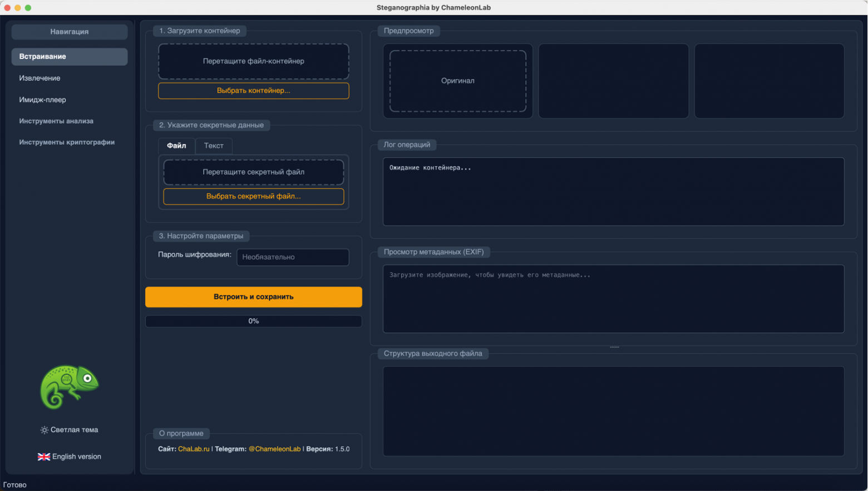Open the @ChameleonLab Telegram link

[x=274, y=449]
